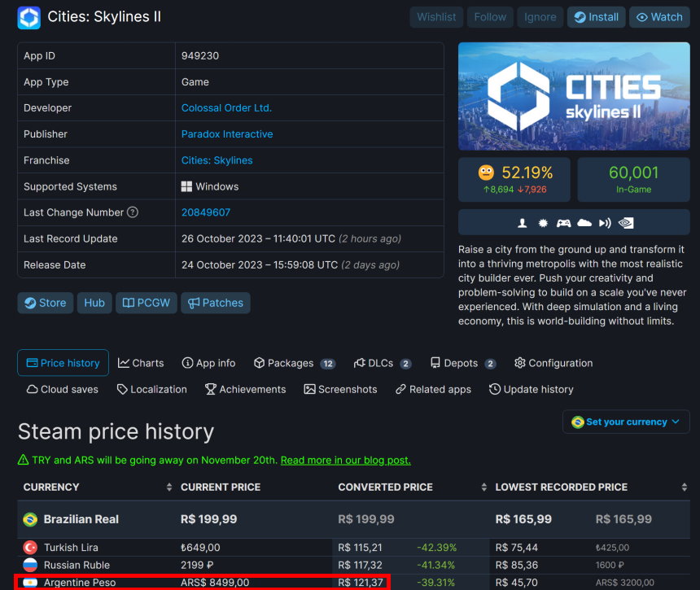Viewport: 700px width, 590px height.
Task: Open the Hub button
Action: tap(94, 303)
